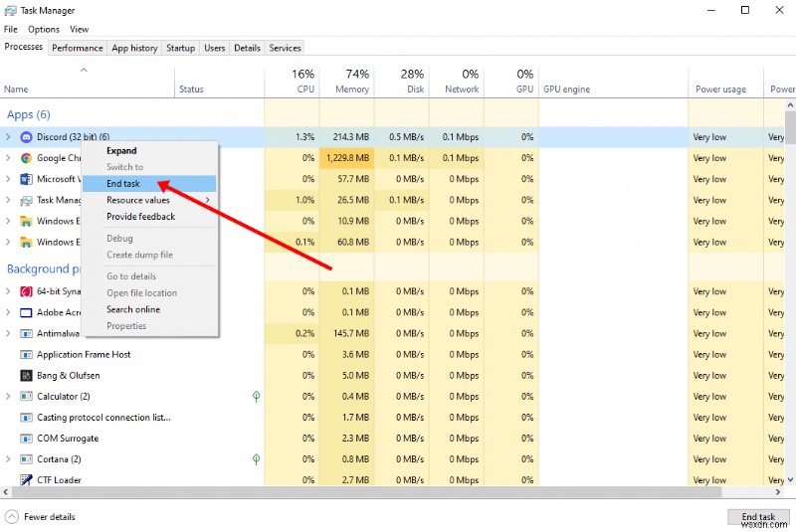Click the Task Manager title bar icon
Image resolution: width=796 pixels, height=532 pixels.
click(x=10, y=11)
